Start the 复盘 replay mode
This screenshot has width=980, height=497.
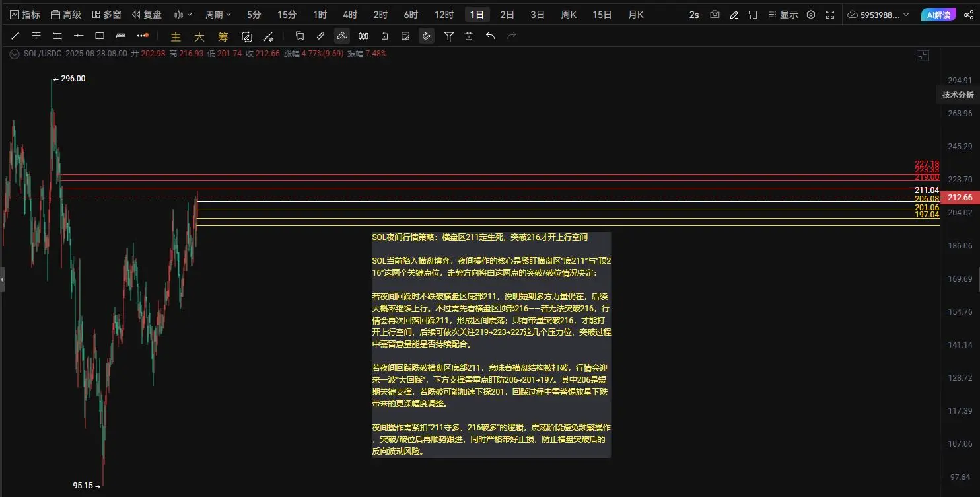pos(147,14)
